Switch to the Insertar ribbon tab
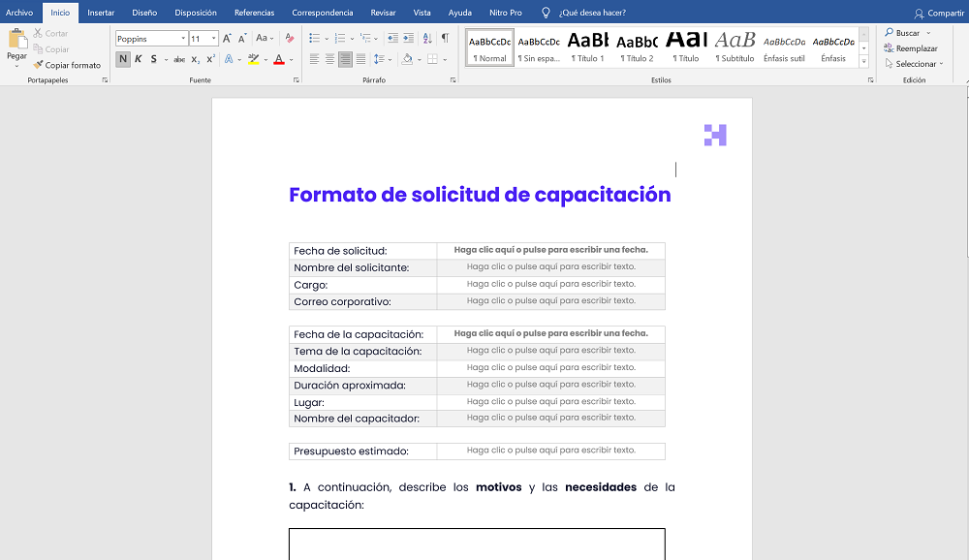The image size is (969, 560). click(101, 13)
